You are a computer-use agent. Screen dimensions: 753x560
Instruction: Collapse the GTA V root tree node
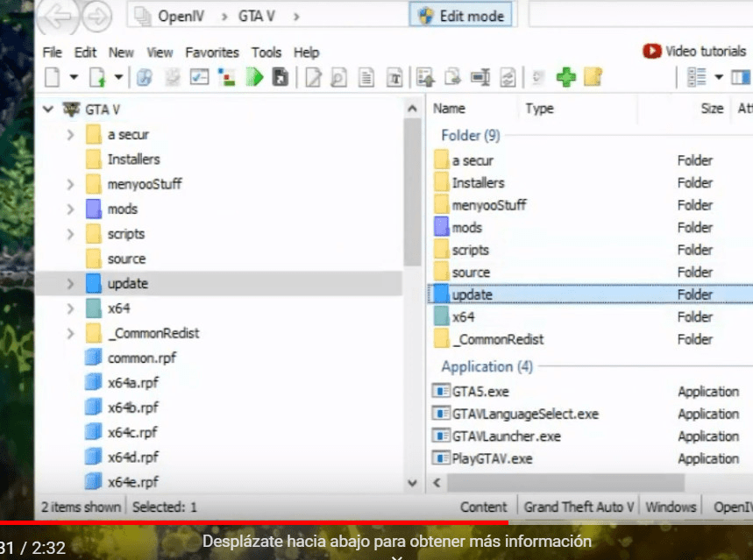[x=48, y=109]
